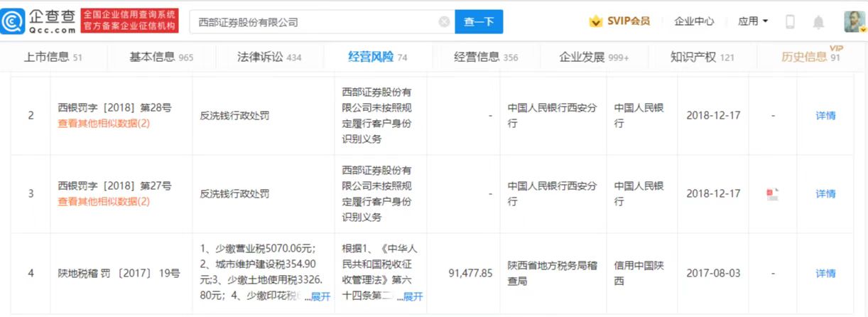
Task: Focus the company name search field
Action: coord(322,22)
